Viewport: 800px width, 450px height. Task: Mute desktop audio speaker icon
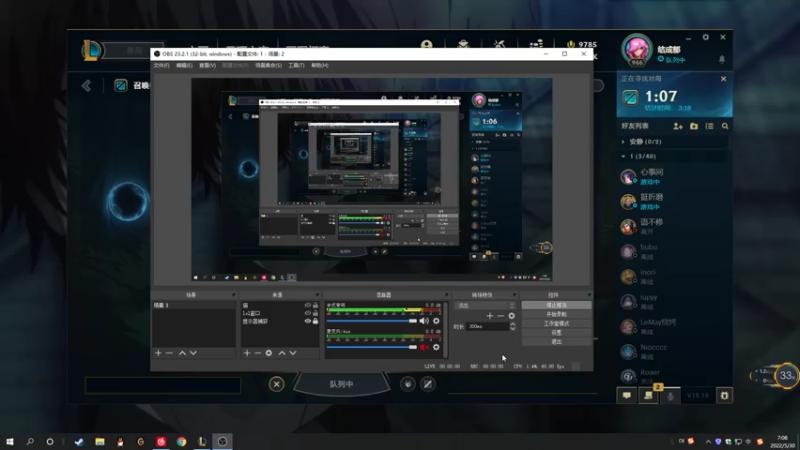coord(424,321)
